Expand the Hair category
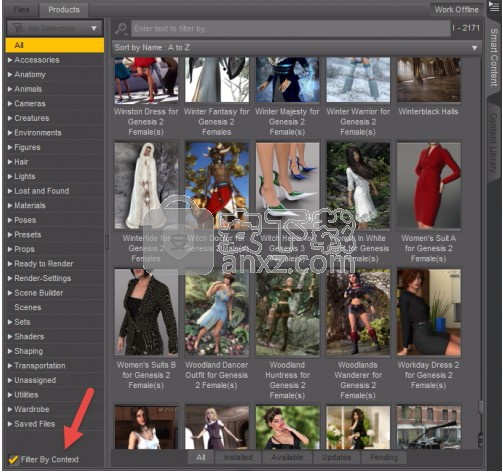This screenshot has height=473, width=503. point(10,162)
